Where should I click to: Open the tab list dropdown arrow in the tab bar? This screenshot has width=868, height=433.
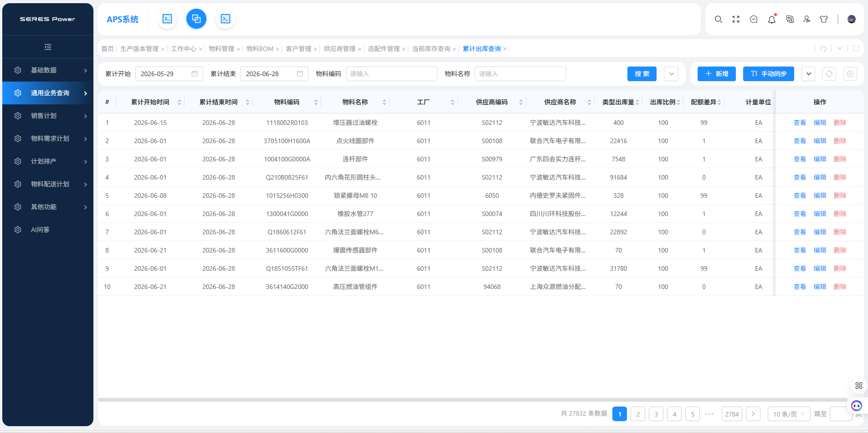[x=840, y=48]
